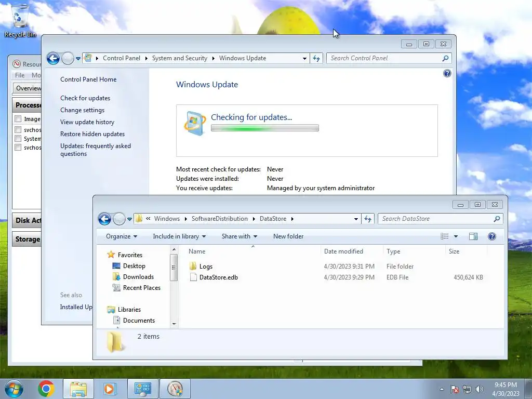This screenshot has width=532, height=399.
Task: Open Windows Media Player taskbar icon
Action: (x=110, y=389)
